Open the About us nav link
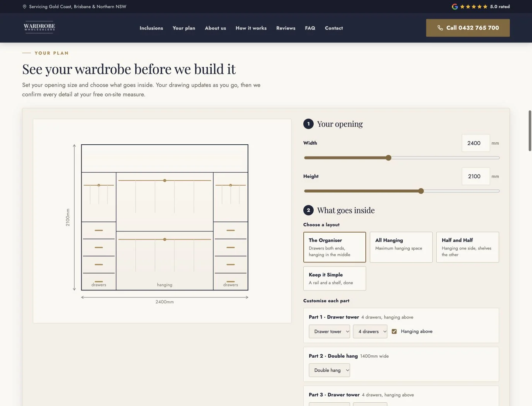The width and height of the screenshot is (532, 406). tap(215, 28)
